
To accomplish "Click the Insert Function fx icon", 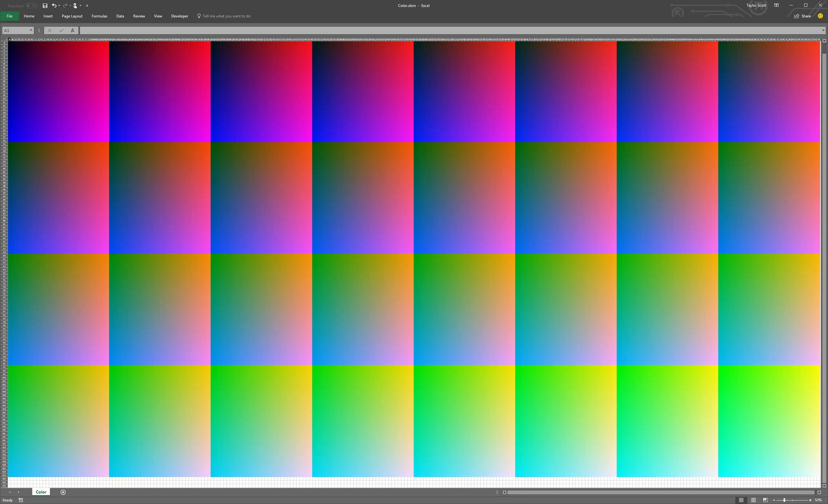I will 72,30.
